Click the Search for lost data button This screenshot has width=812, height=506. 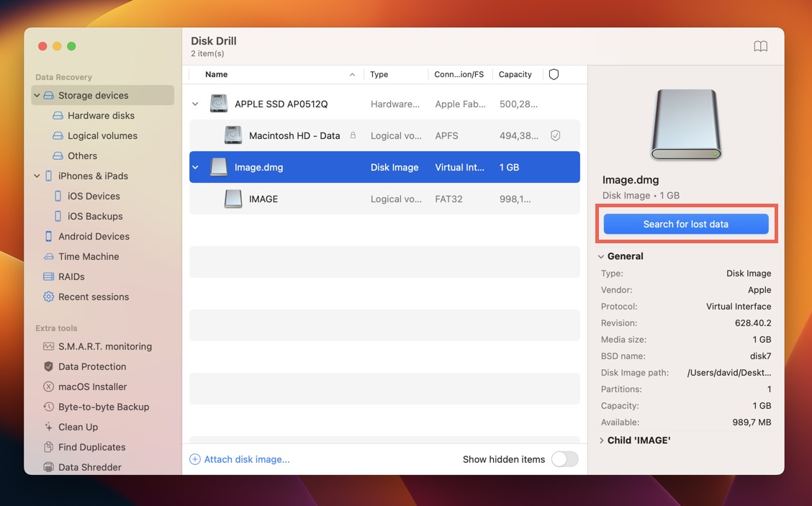(685, 224)
